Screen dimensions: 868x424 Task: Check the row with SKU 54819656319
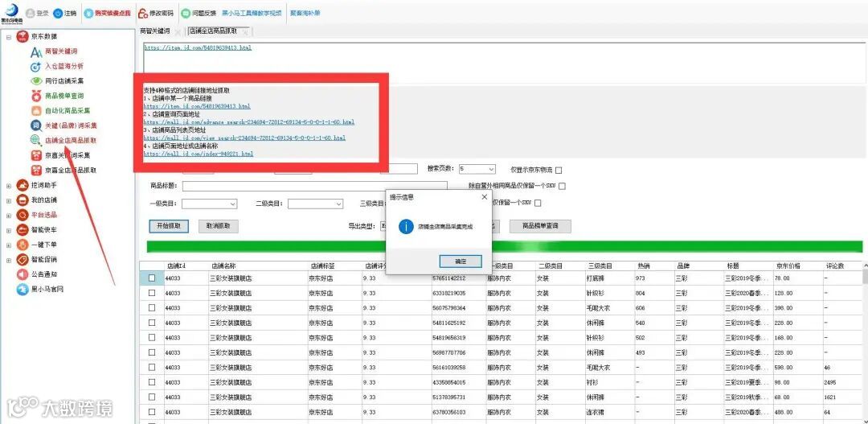click(x=152, y=338)
